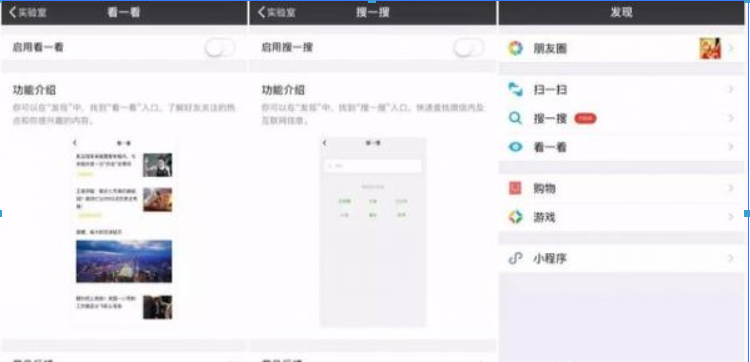Open 朋友圈 colorful circle icon
The image size is (750, 362).
[515, 48]
